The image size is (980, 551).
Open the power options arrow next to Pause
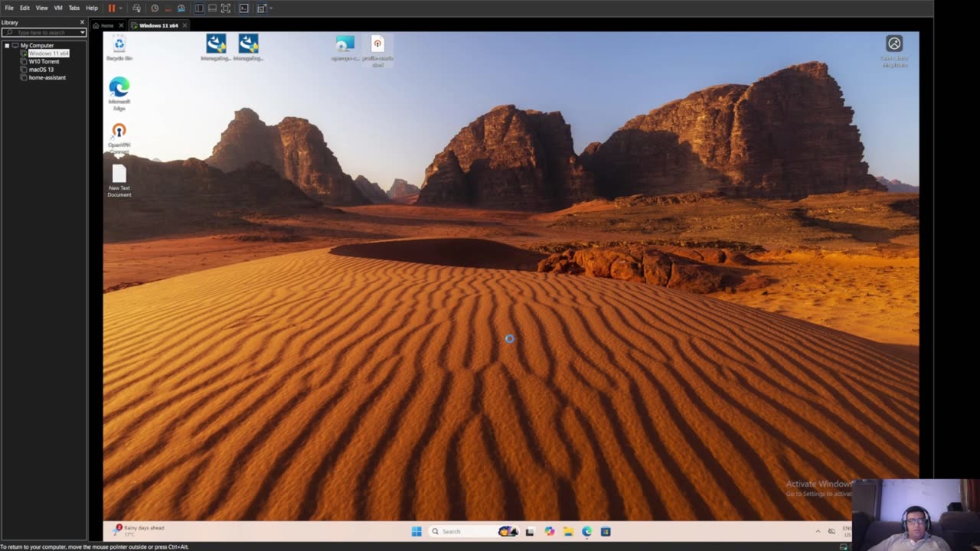pos(119,8)
